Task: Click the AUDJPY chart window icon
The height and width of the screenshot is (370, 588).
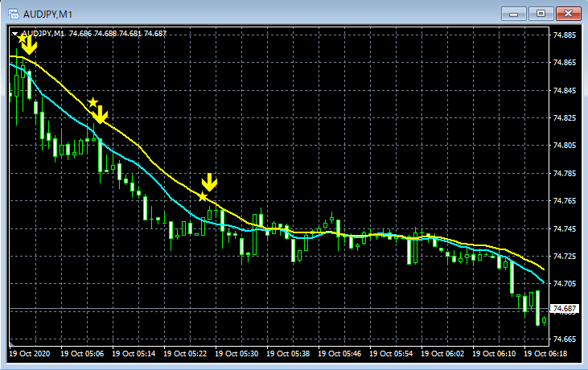Action: pos(14,14)
